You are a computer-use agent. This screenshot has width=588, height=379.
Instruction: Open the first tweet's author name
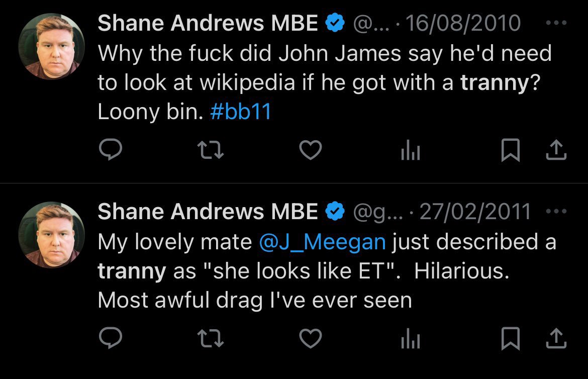click(x=208, y=23)
